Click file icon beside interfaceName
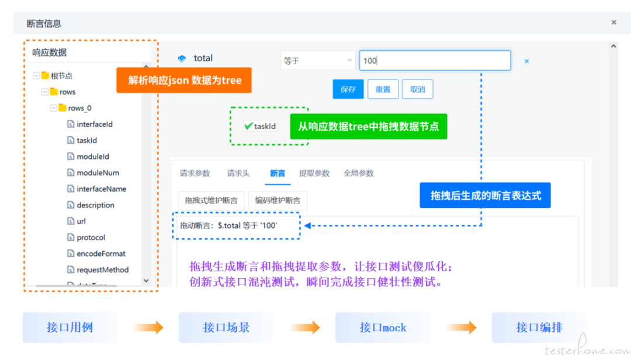The image size is (631, 364). (x=71, y=188)
